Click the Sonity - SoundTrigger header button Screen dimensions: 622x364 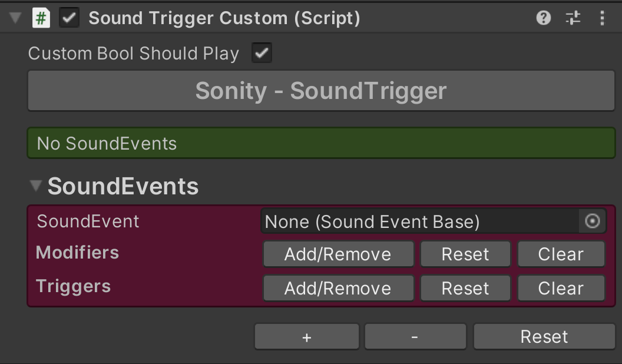point(321,91)
